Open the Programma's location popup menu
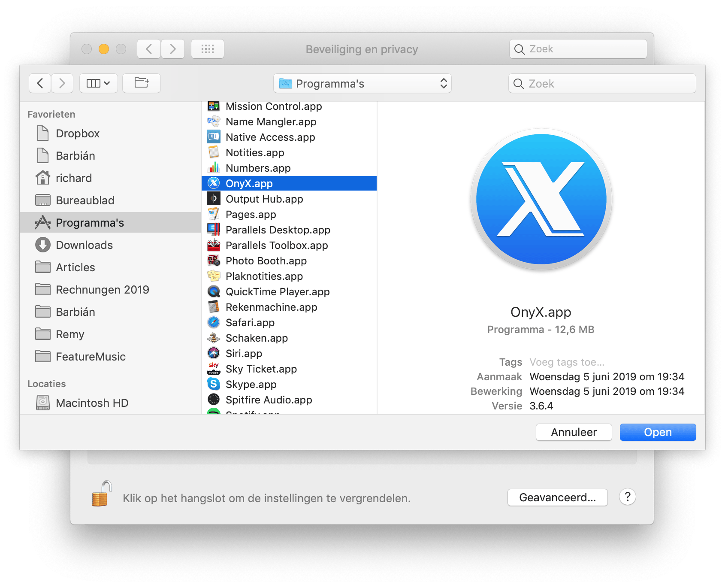Viewport: 725px width, 588px height. (x=362, y=83)
